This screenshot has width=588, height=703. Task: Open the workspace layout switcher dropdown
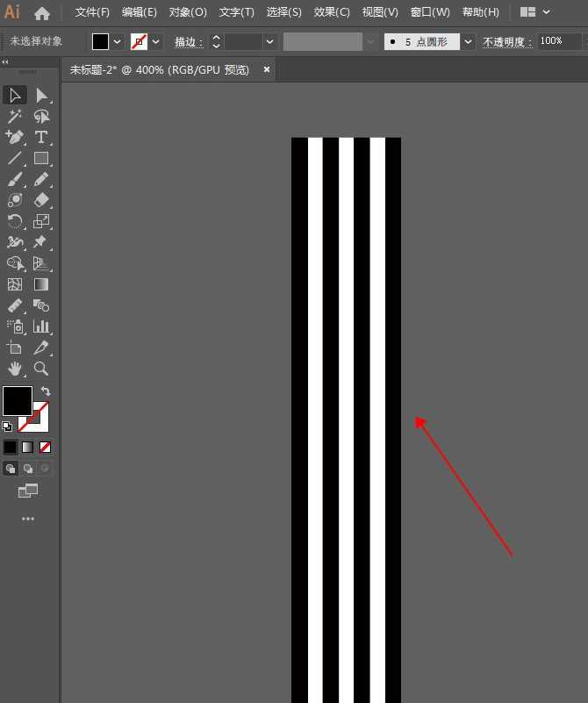[547, 12]
